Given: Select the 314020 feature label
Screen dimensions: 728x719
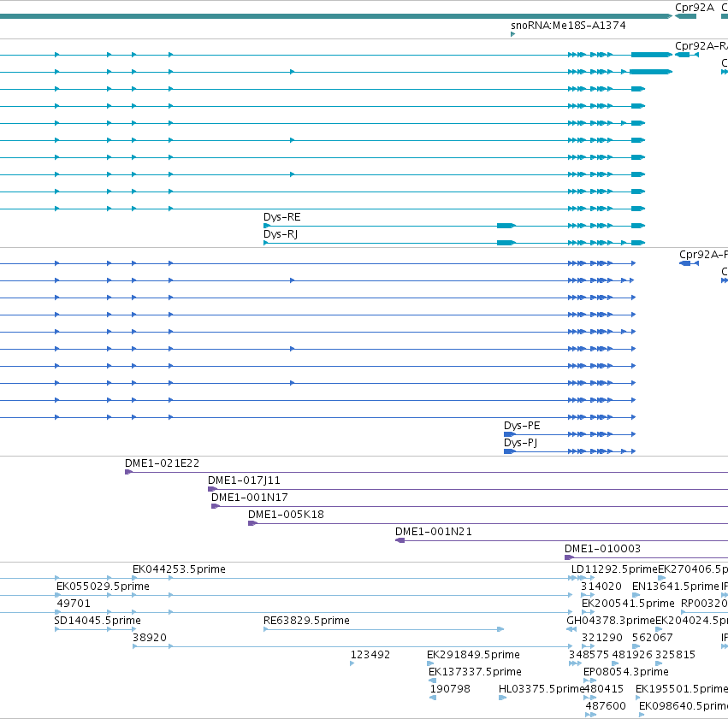Looking at the screenshot, I should [x=601, y=586].
